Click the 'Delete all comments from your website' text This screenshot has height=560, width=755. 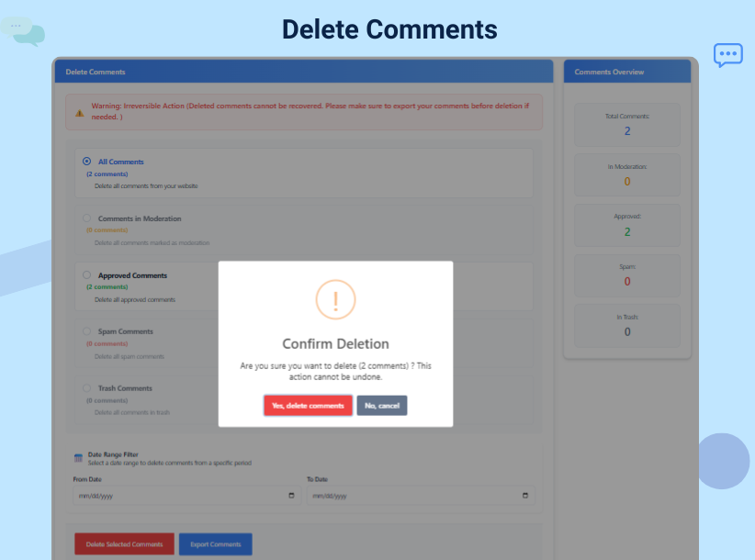coord(146,185)
